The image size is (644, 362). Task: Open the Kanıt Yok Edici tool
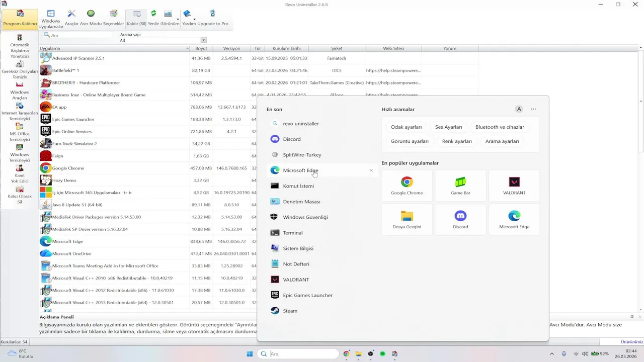pos(20,174)
